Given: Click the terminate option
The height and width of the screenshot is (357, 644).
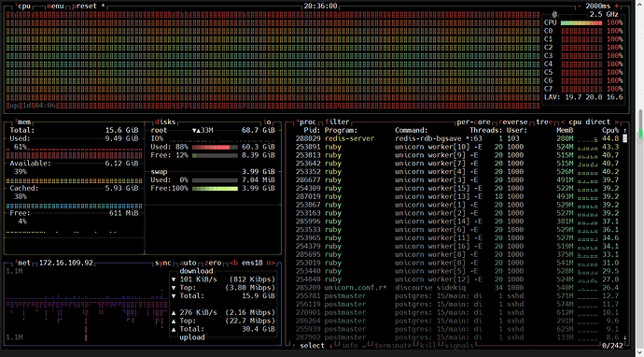Looking at the screenshot, I should pyautogui.click(x=393, y=346).
